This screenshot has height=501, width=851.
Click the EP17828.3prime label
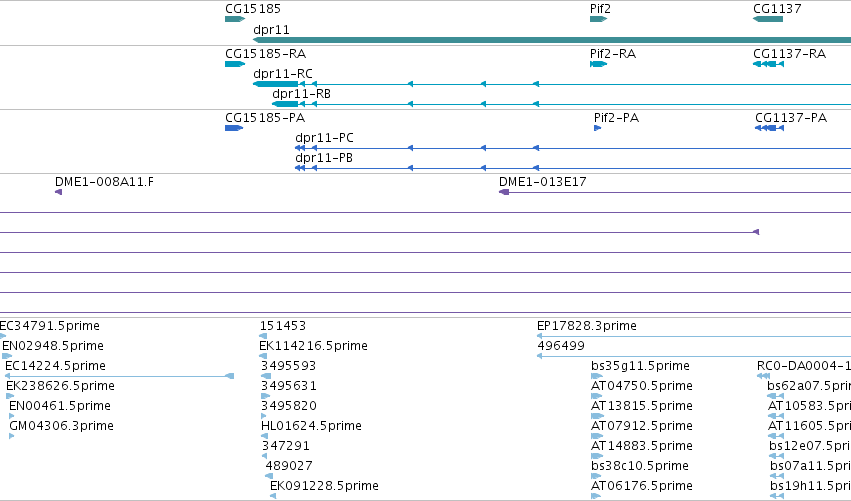click(587, 326)
